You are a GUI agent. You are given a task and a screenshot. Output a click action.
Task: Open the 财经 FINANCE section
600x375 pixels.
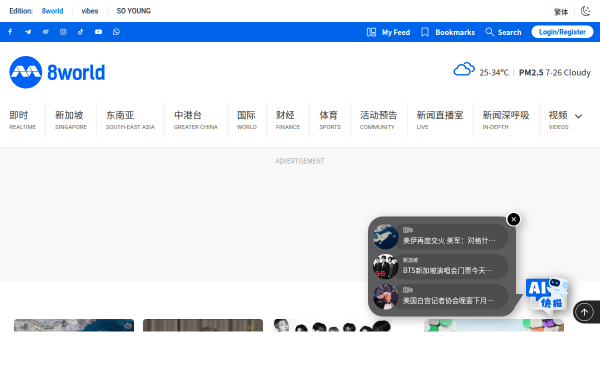288,120
